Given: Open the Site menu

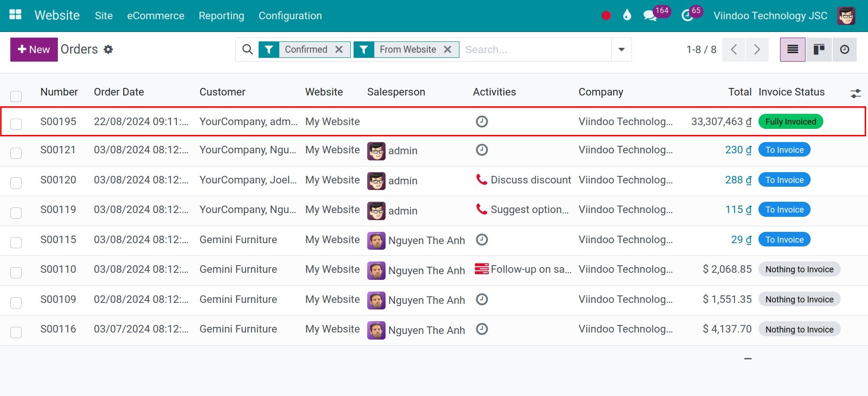Looking at the screenshot, I should coord(104,16).
